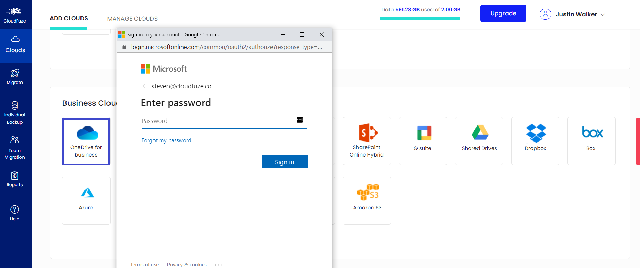The image size is (644, 268).
Task: Minimize the Sign in popup window
Action: coord(283,34)
